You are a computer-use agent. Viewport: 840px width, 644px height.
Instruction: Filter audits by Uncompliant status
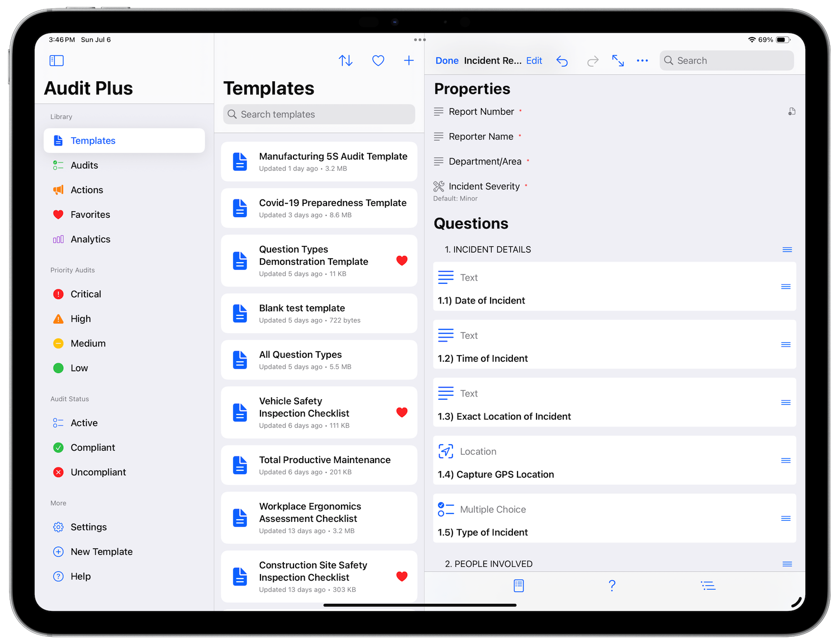(124, 472)
